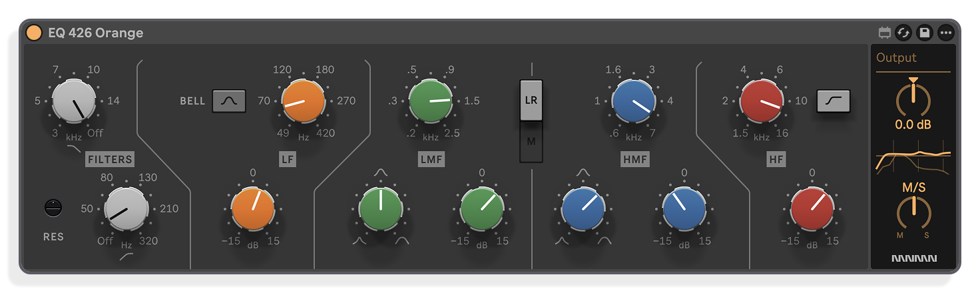
Task: Toggle the HF shelf shape button
Action: coord(834,101)
